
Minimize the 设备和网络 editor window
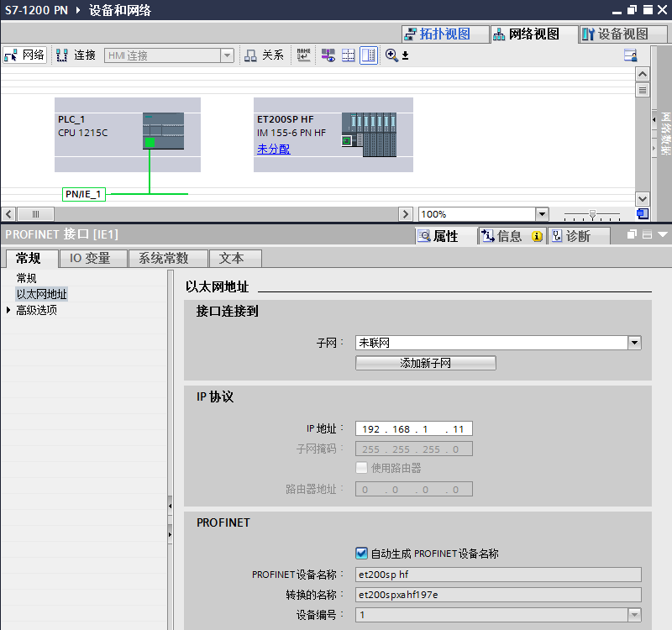[x=617, y=11]
